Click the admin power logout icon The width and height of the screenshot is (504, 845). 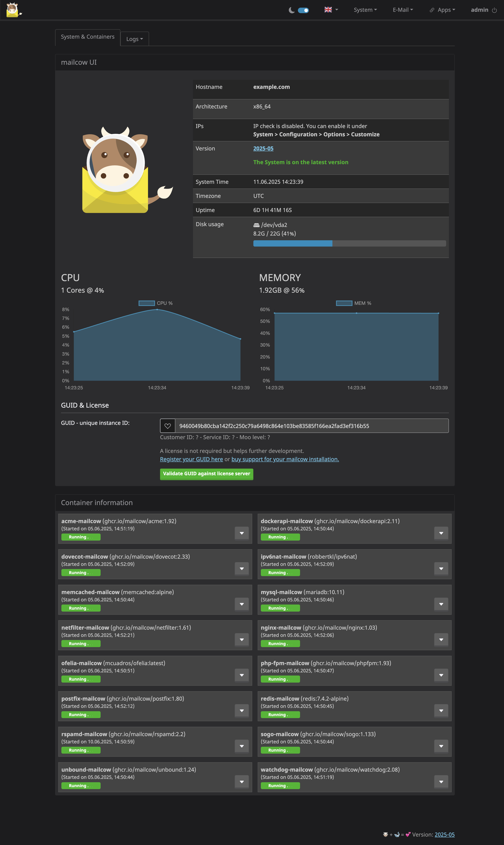pyautogui.click(x=494, y=10)
